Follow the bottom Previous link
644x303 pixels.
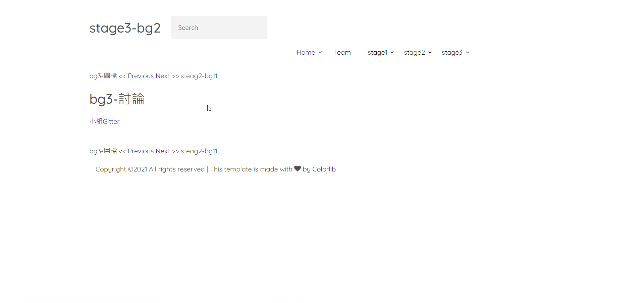pos(141,151)
